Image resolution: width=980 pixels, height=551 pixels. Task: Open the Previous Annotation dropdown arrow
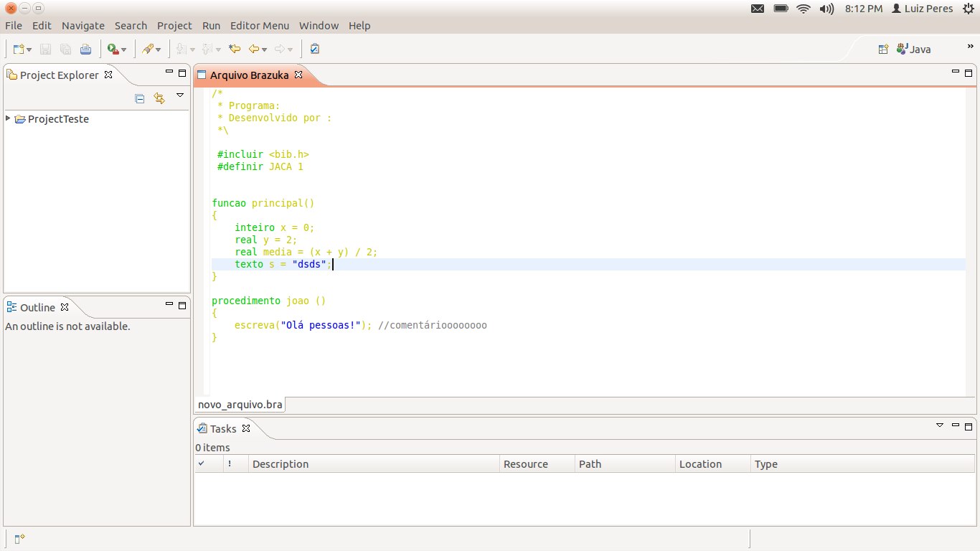pos(218,50)
